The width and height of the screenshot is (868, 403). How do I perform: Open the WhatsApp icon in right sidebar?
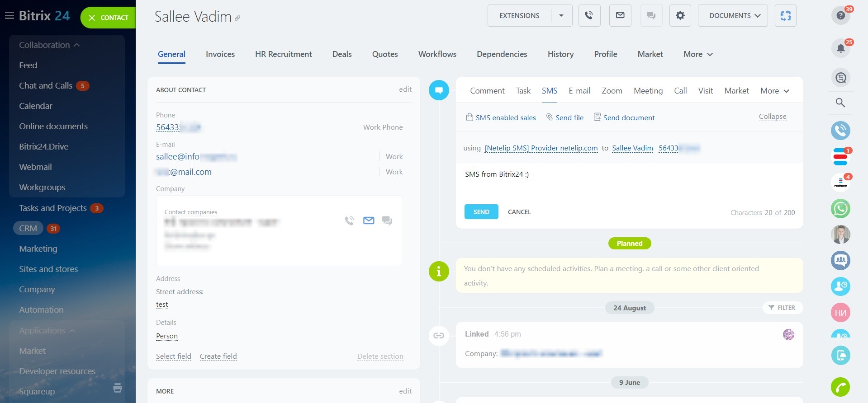[x=840, y=209]
